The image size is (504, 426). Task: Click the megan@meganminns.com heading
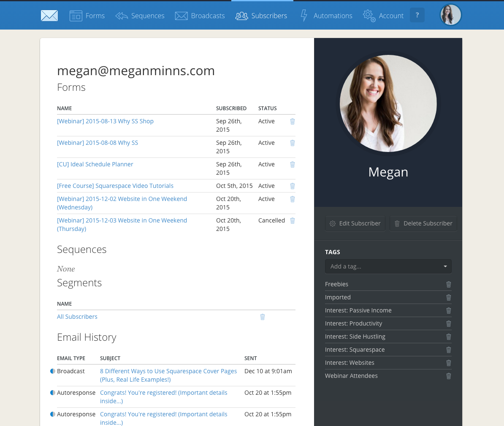pos(135,71)
